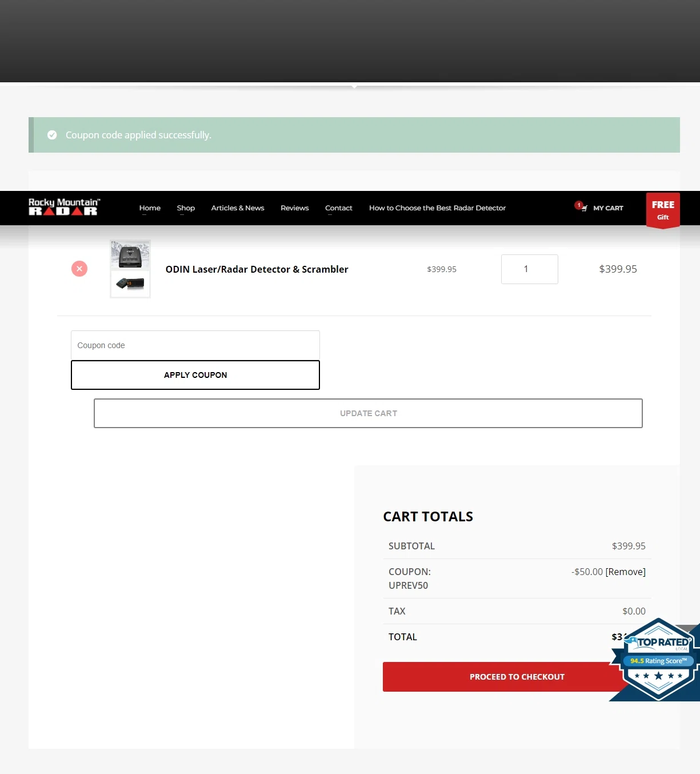Click the 'TAX' label in cart totals
Image resolution: width=700 pixels, height=774 pixels.
(x=397, y=611)
